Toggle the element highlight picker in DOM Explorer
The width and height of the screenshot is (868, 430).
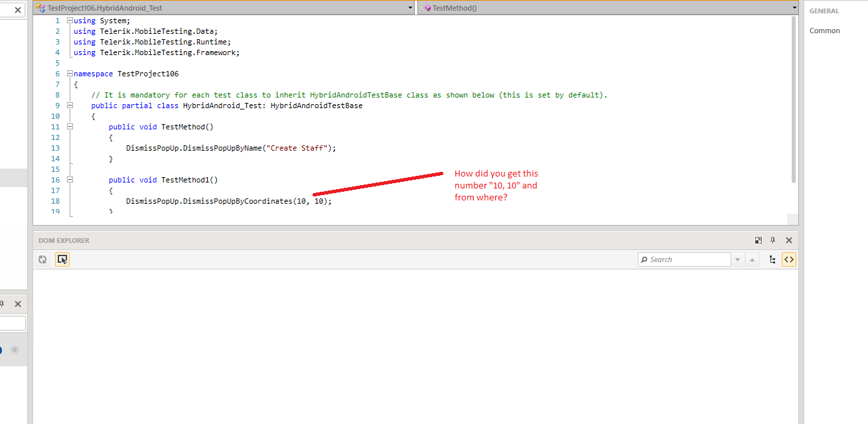(x=62, y=260)
